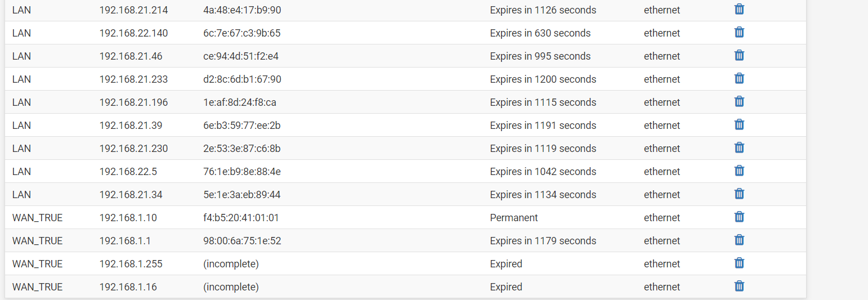This screenshot has width=868, height=300.
Task: Select MAC address f4:b5:20:41:01:01
Action: pyautogui.click(x=241, y=218)
